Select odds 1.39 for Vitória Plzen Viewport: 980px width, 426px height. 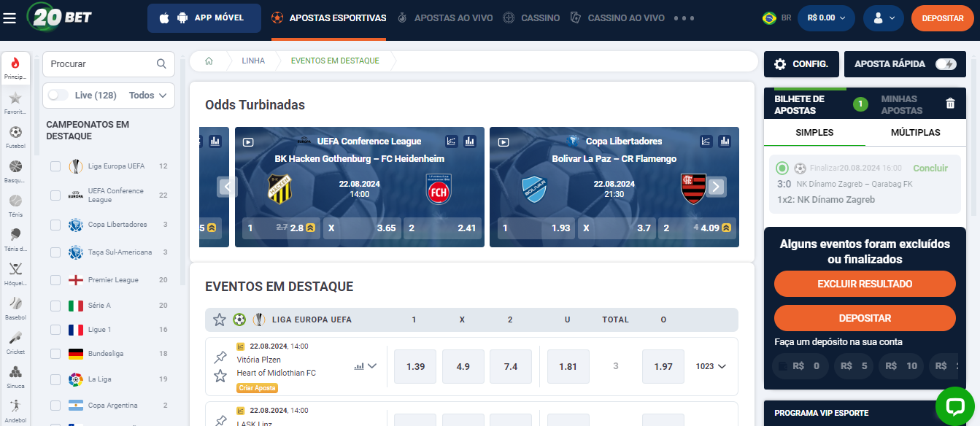click(415, 366)
